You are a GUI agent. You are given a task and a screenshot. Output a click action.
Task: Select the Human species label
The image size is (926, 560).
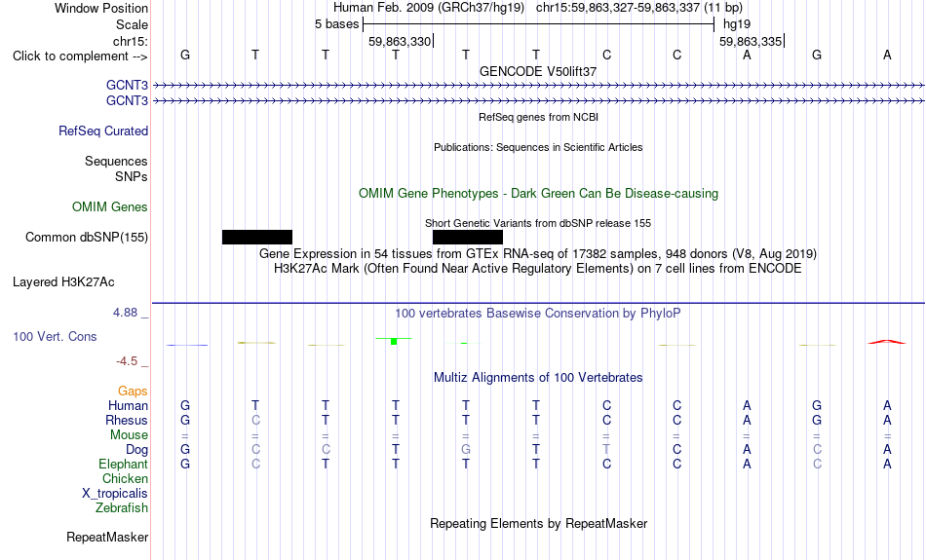[x=128, y=406]
